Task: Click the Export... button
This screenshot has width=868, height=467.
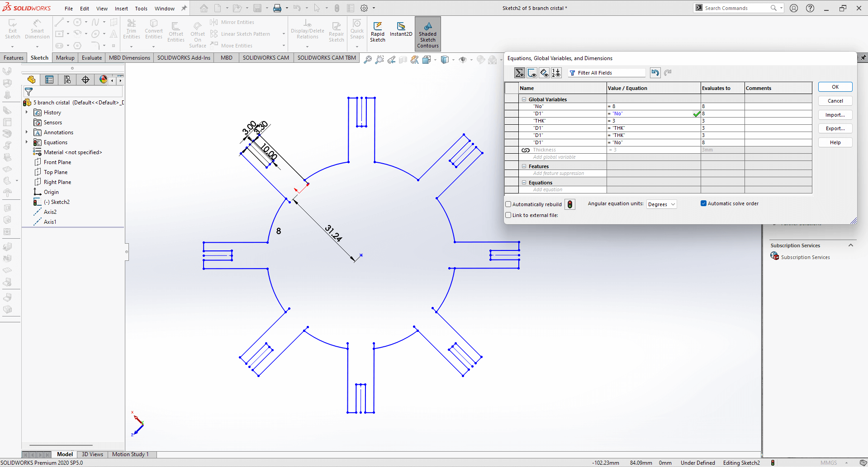Action: [835, 128]
